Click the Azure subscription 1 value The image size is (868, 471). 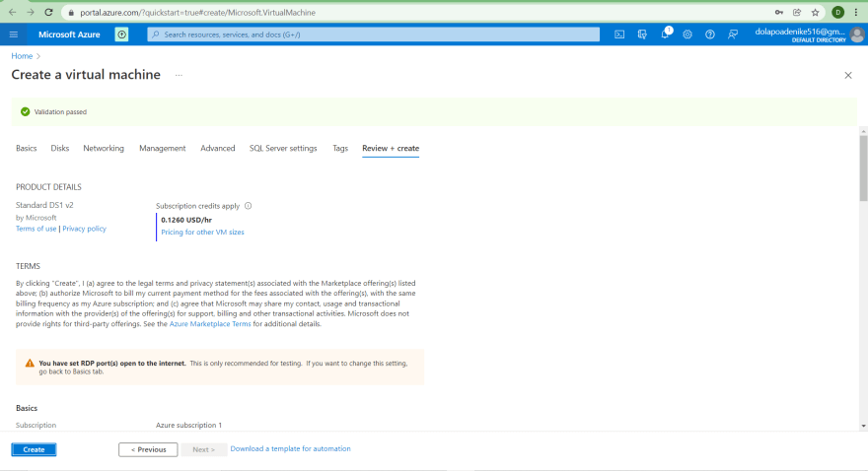(188, 425)
